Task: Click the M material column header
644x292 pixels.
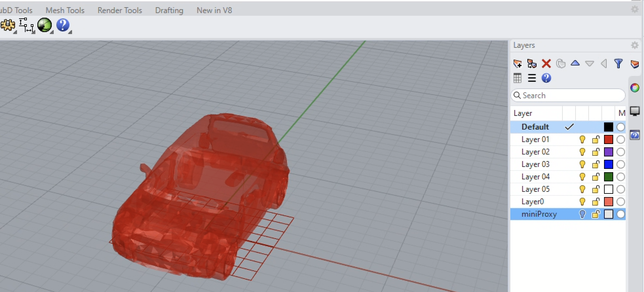Action: (x=621, y=113)
